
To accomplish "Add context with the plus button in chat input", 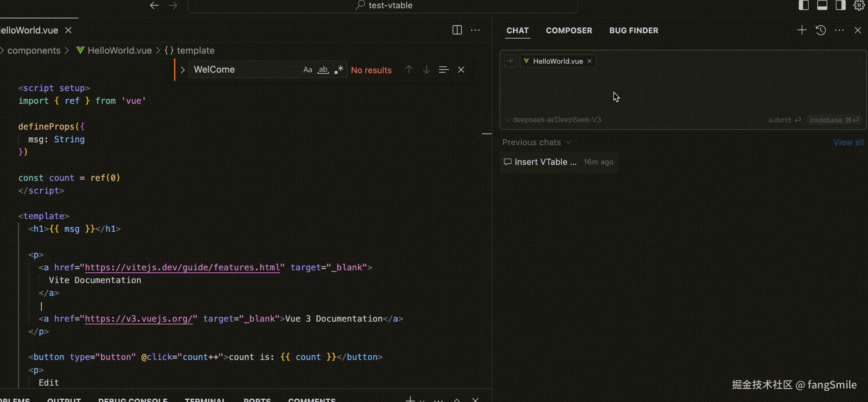I will click(x=510, y=61).
